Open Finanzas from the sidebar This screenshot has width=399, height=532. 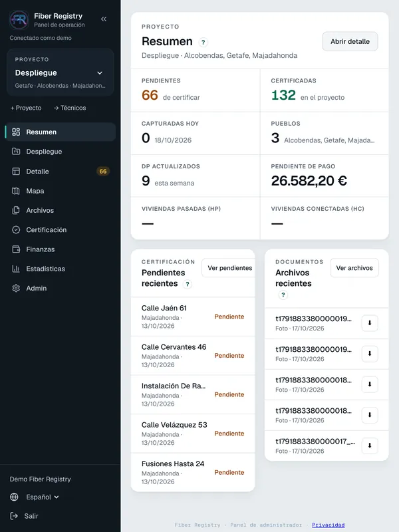pyautogui.click(x=60, y=249)
